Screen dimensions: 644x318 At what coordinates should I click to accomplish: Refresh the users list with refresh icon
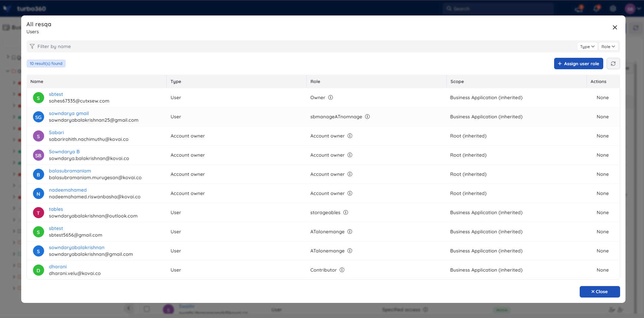coord(613,64)
